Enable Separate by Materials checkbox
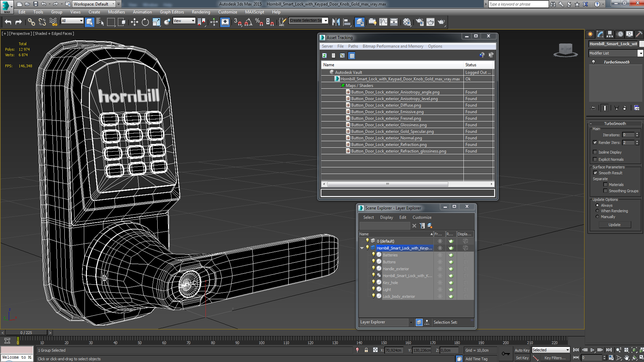Screen dimensions: 644x362 point(605,185)
